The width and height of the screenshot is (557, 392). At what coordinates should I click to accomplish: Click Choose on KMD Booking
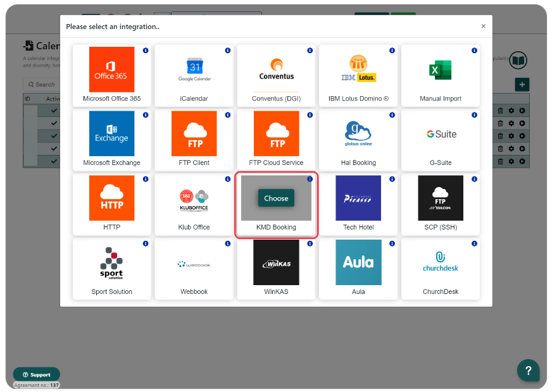[x=276, y=199]
